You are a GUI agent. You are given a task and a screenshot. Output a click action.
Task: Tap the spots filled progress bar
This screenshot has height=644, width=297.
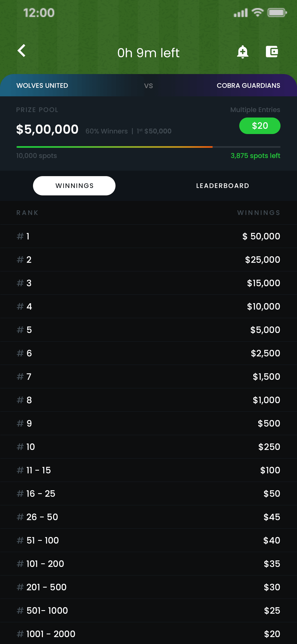148,147
